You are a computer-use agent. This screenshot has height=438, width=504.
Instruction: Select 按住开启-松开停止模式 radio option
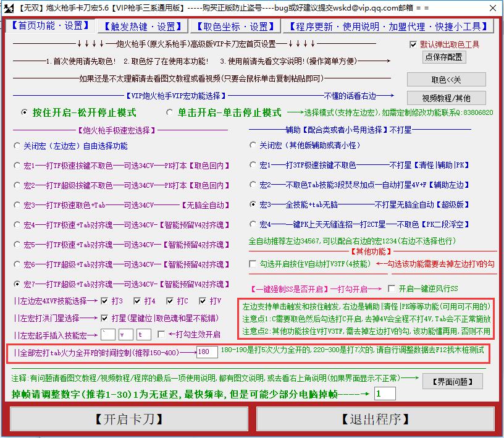pyautogui.click(x=25, y=113)
